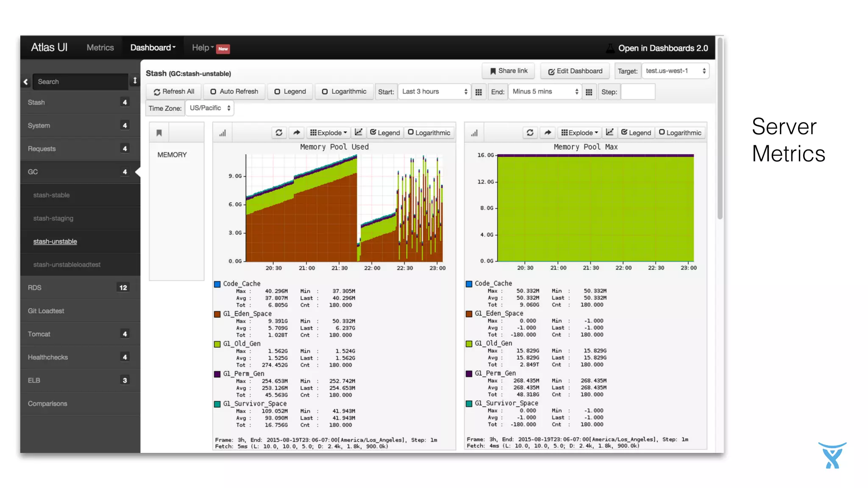The image size is (868, 488).
Task: Click G1_Eden_Space brown swatch in Used legend
Action: pos(217,314)
